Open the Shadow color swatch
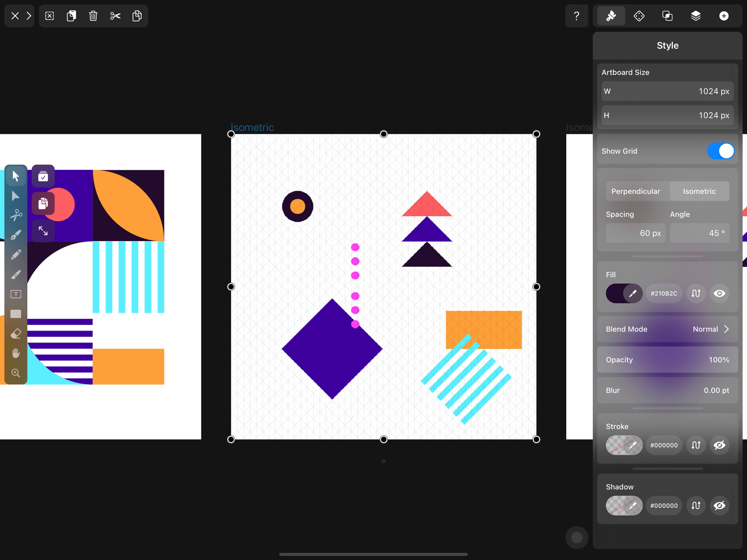The height and width of the screenshot is (560, 747). click(624, 505)
